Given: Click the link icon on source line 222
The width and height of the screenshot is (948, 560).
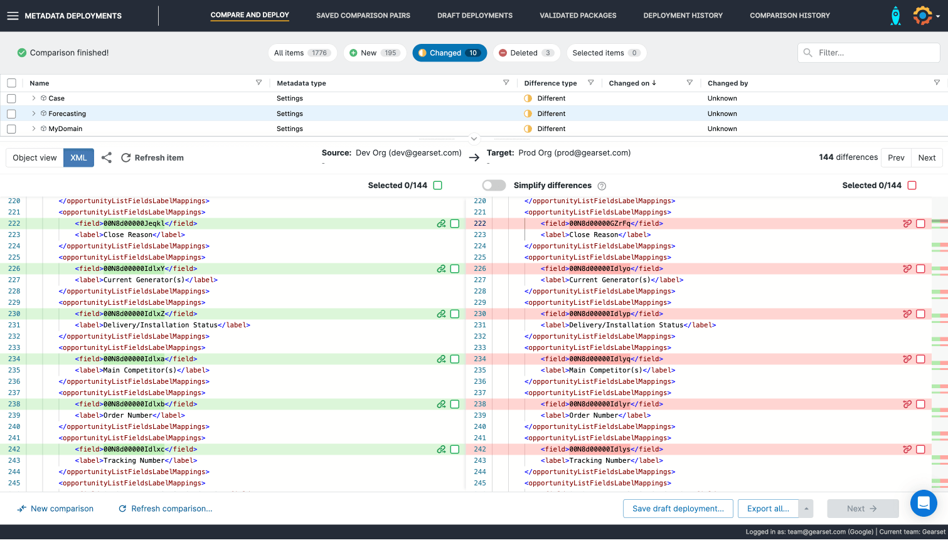Looking at the screenshot, I should 441,224.
